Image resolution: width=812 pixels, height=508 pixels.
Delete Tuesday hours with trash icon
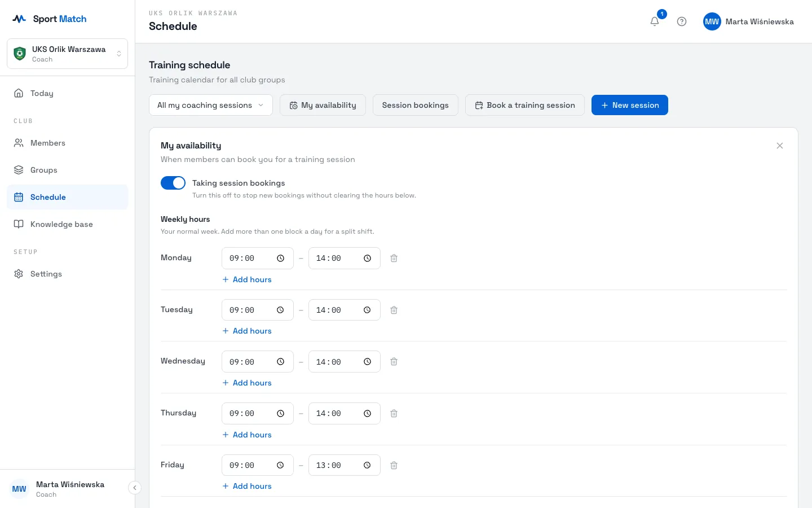click(394, 310)
